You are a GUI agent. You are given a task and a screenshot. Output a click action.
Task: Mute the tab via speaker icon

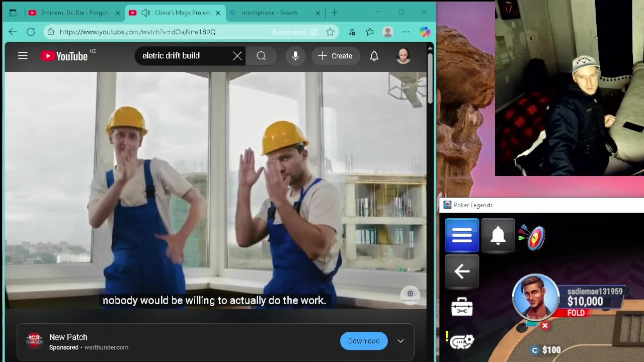click(145, 13)
